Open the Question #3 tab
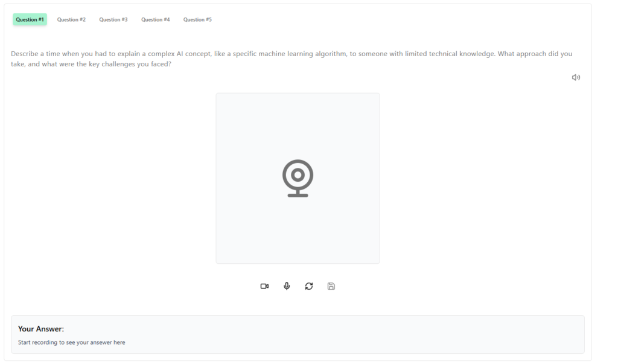This screenshot has width=618, height=364. 113,19
